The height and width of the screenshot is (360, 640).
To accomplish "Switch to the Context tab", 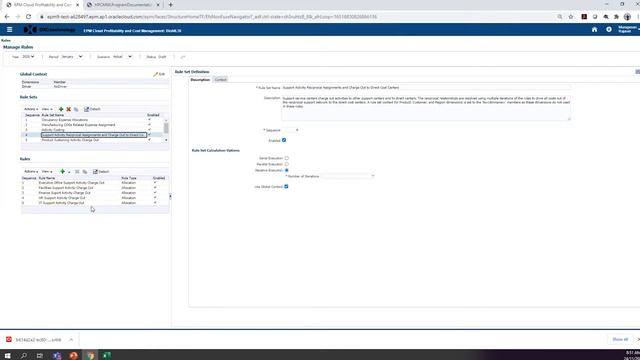I will 220,80.
